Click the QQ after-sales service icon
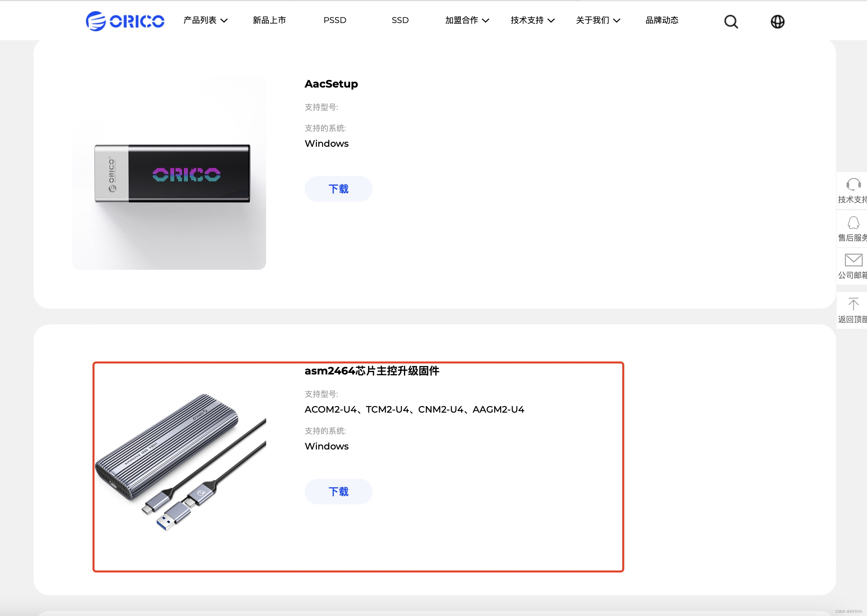The height and width of the screenshot is (616, 867). 853,223
